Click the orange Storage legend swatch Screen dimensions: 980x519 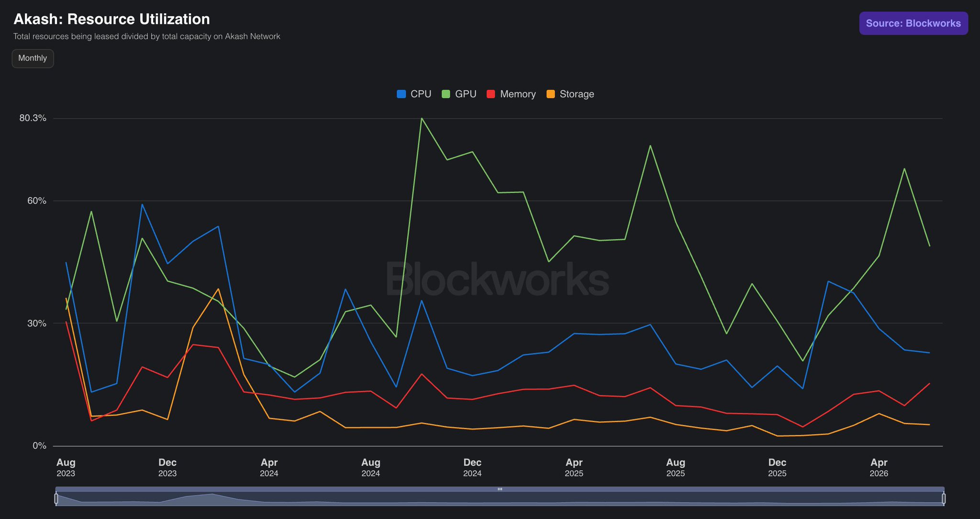point(551,94)
